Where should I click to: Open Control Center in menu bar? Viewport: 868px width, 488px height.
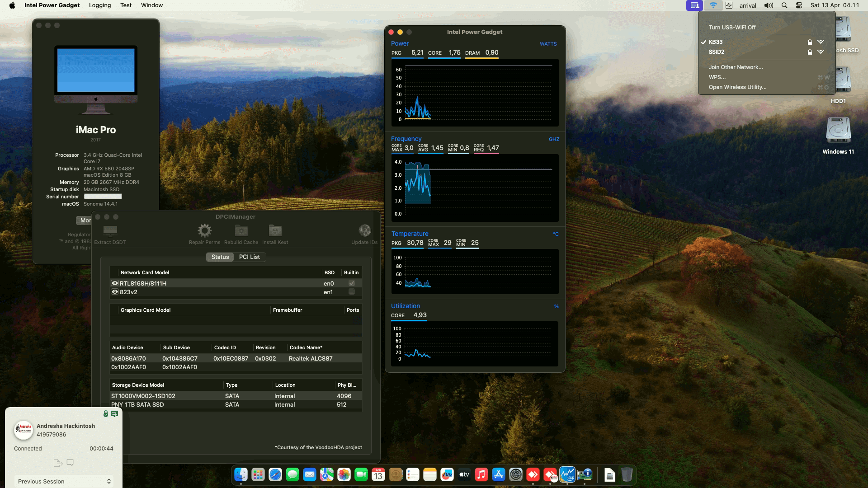(799, 5)
